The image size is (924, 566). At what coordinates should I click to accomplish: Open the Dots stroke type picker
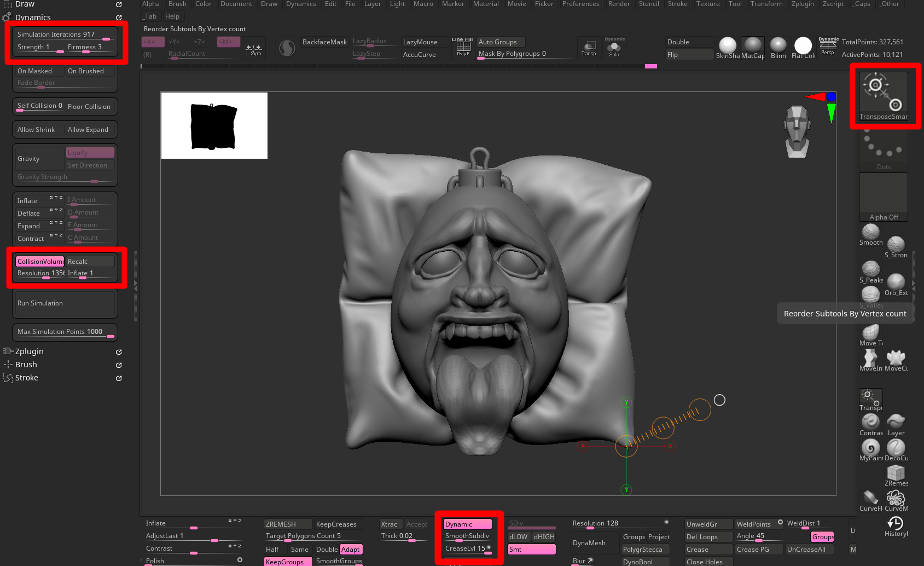(884, 149)
